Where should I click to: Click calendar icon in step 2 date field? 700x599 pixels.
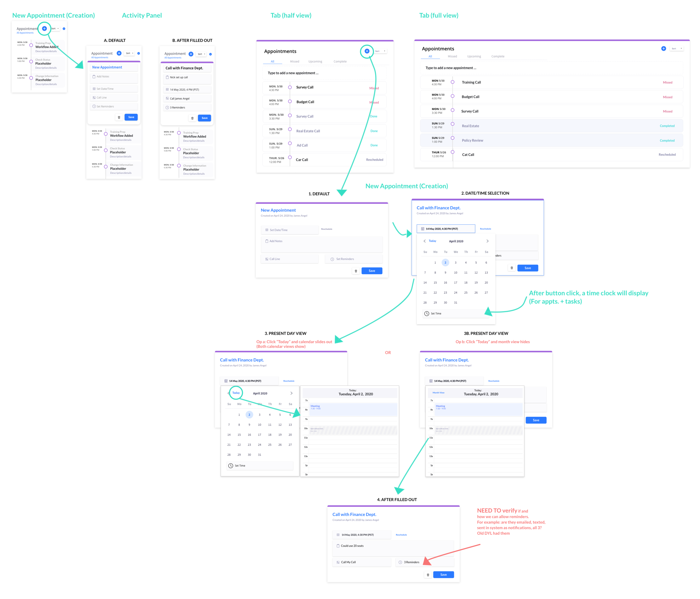[422, 229]
